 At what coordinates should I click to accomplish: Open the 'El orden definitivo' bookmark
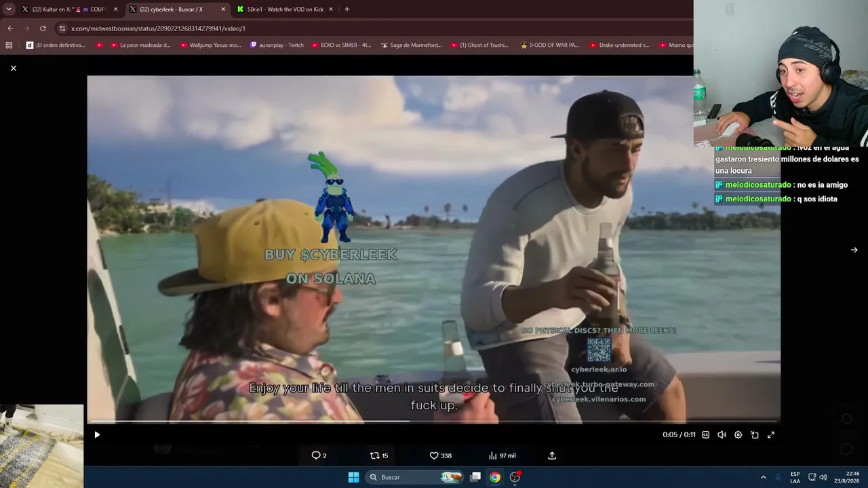[x=56, y=45]
